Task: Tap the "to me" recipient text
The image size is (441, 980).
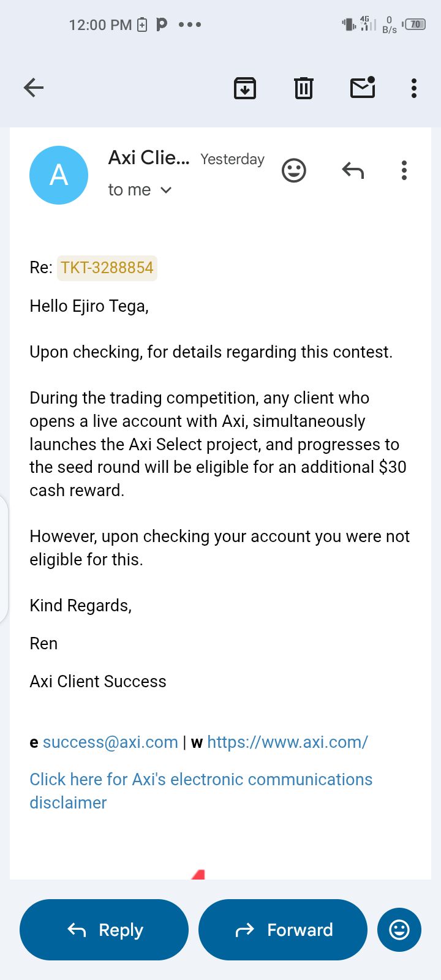Action: point(129,190)
